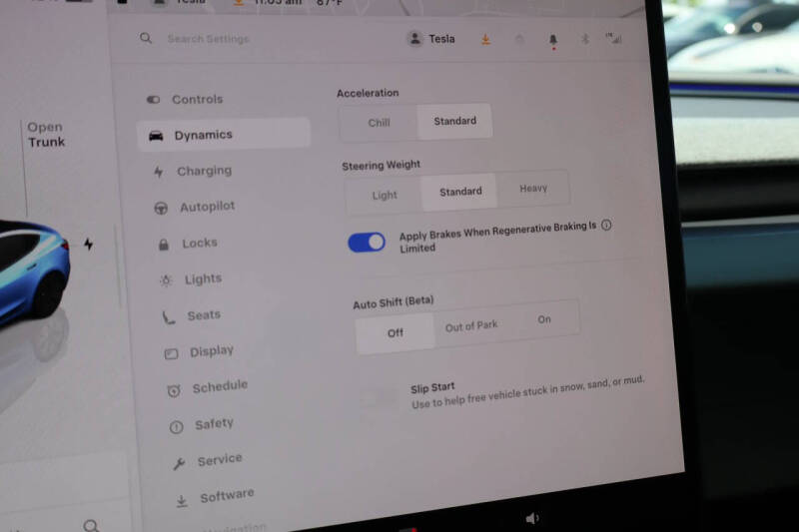Focus the Search Settings input field
Screen dimensions: 799x532
[x=209, y=39]
